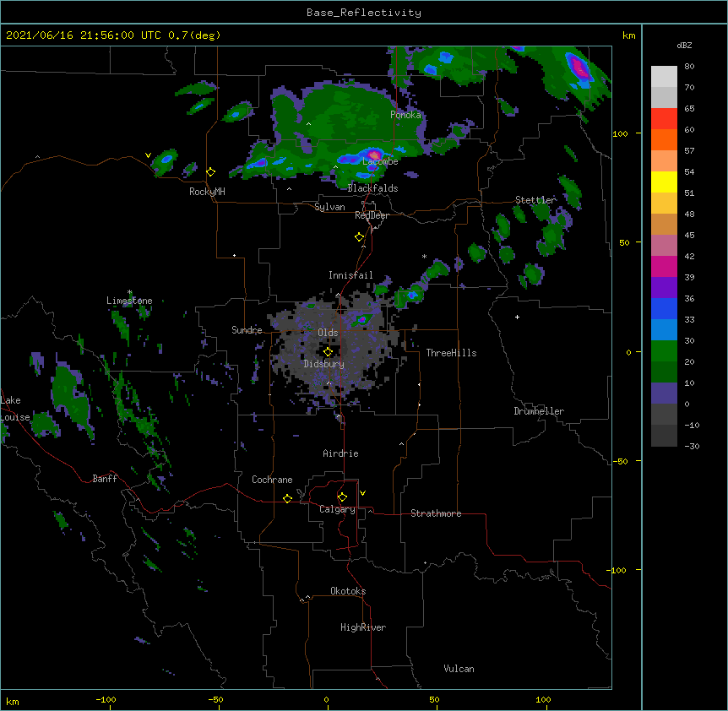Select the orange 57–60 dBZ legend swatch
728x711 pixels.
point(664,139)
